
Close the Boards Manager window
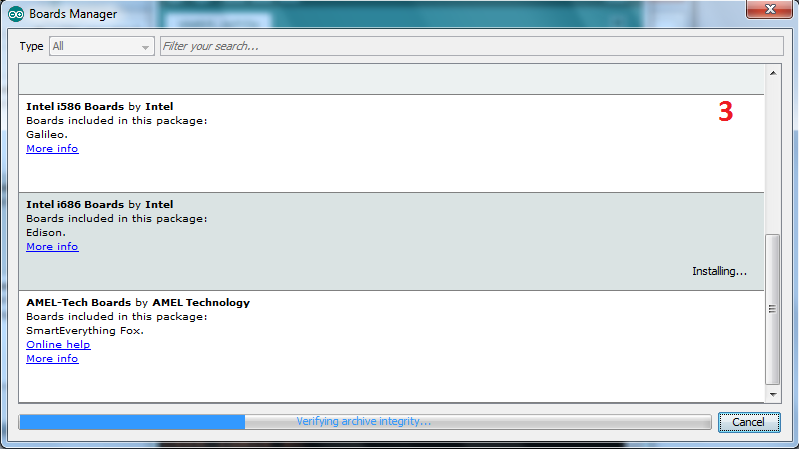770,9
